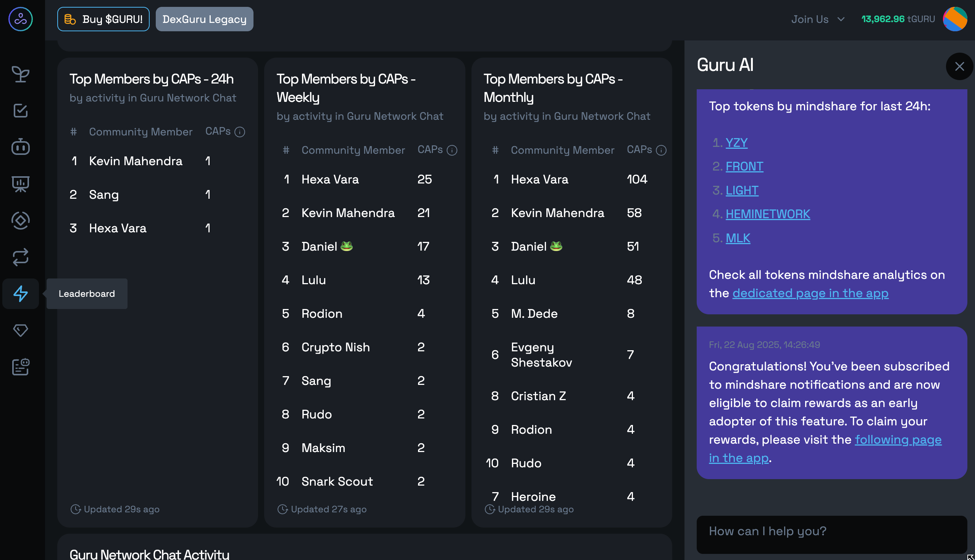Image resolution: width=975 pixels, height=560 pixels.
Task: Open the tasks checkbox icon in sidebar
Action: point(20,111)
